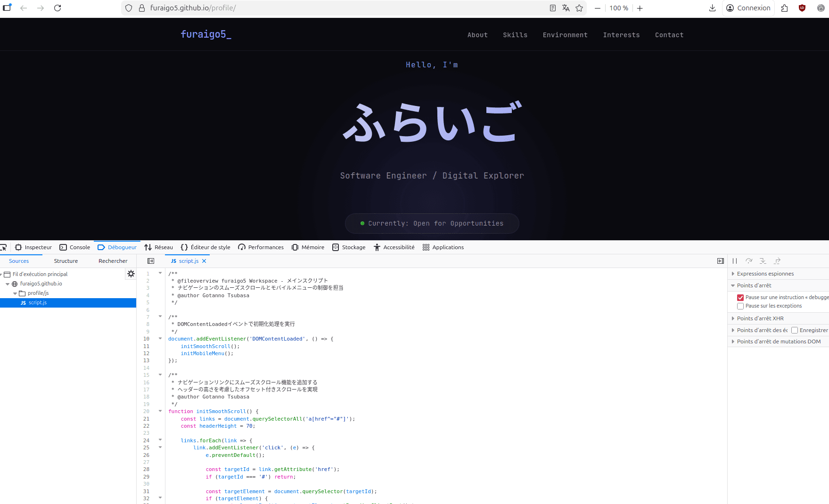
Task: Open the reader view icon in address bar
Action: click(553, 8)
